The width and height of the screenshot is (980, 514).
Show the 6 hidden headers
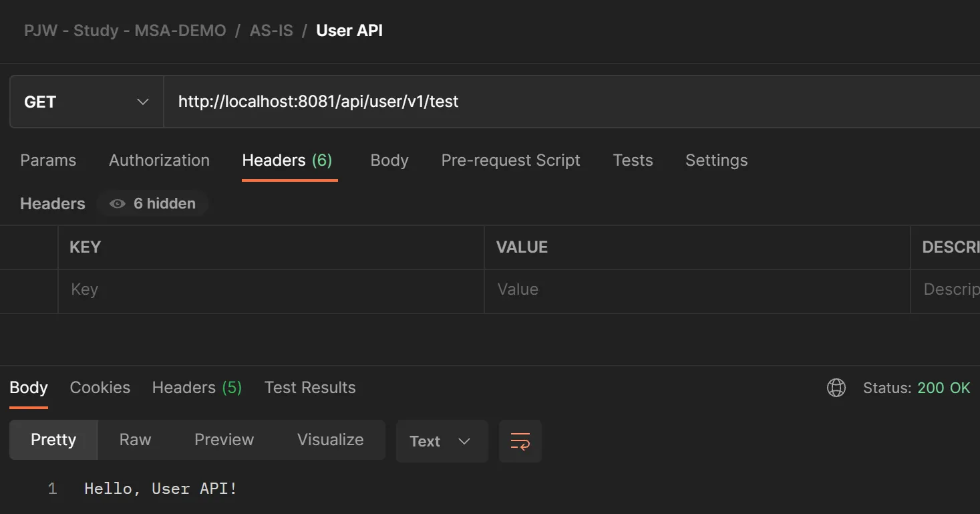[153, 204]
